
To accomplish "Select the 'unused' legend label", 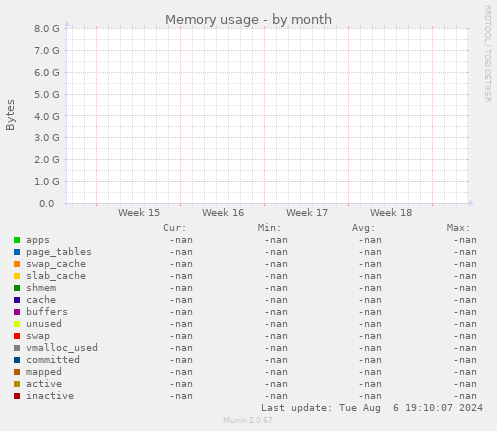I will coord(44,324).
